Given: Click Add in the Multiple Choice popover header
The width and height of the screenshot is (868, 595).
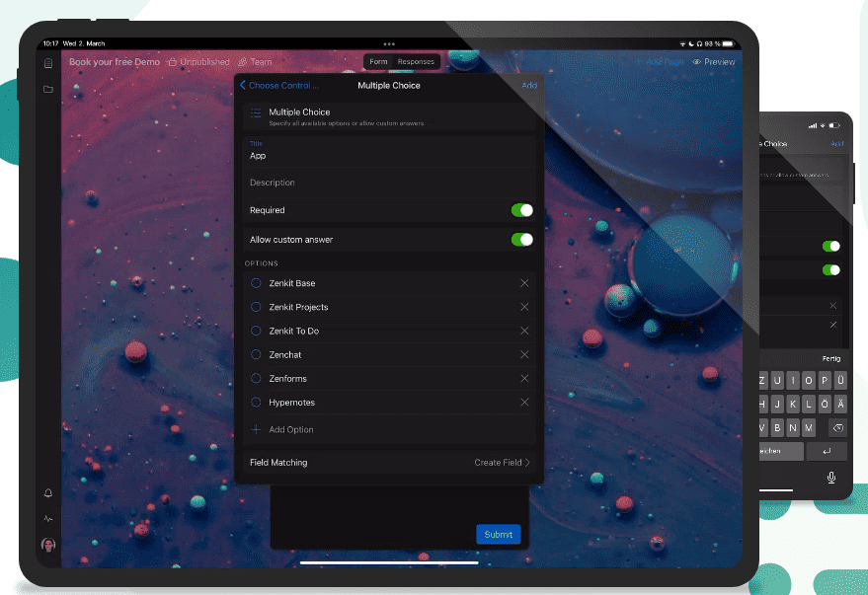Looking at the screenshot, I should pos(529,85).
